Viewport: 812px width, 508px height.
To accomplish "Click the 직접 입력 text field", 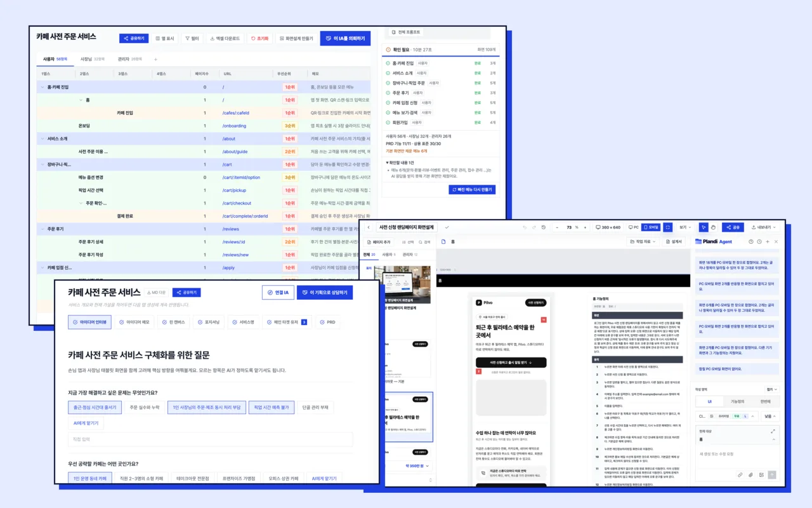I will 211,439.
